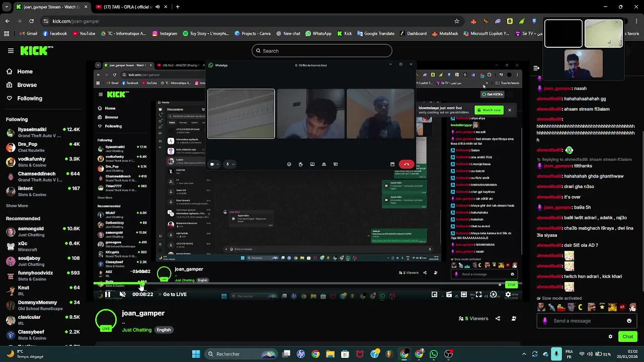Click Send a message chat input
The height and width of the screenshot is (362, 644).
(586, 321)
